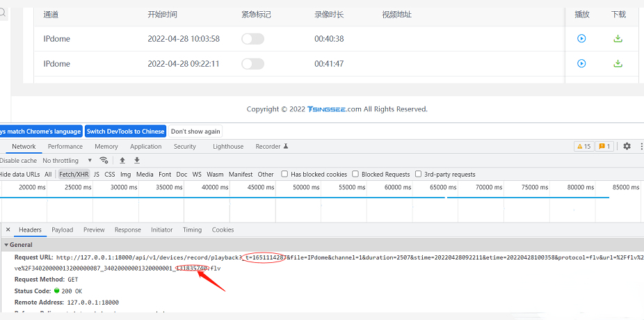This screenshot has width=644, height=320.
Task: Filter requests by Font
Action: click(165, 175)
